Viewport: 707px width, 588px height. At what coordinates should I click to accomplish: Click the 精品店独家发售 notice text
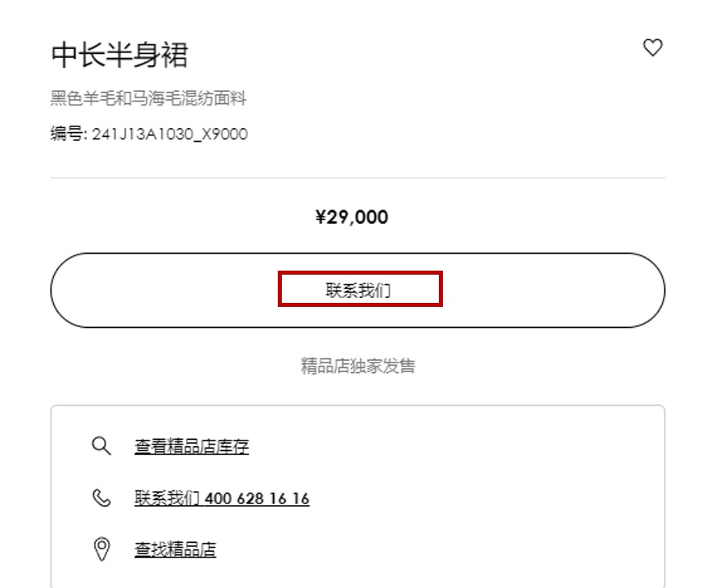coord(358,366)
